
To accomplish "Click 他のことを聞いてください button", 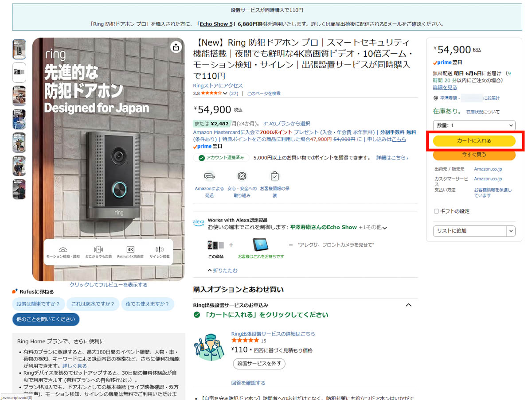I will click(x=46, y=319).
